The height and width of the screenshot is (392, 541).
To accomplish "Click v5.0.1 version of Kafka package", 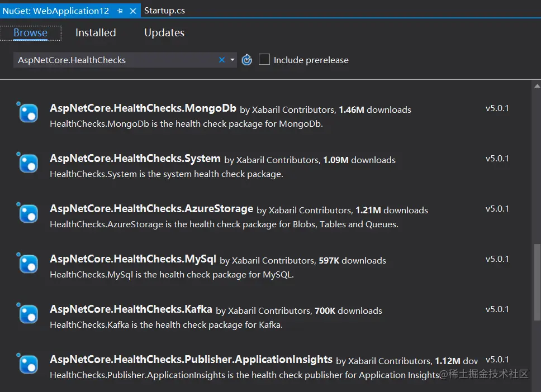I will [x=497, y=309].
